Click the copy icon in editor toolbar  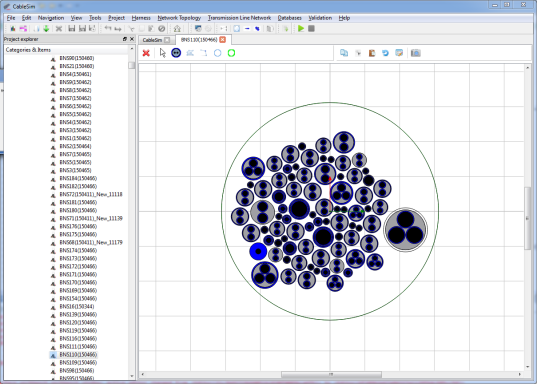[344, 53]
